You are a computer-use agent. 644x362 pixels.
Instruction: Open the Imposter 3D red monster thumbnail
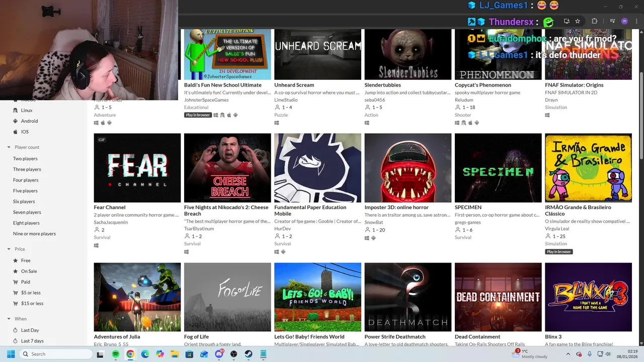408,168
